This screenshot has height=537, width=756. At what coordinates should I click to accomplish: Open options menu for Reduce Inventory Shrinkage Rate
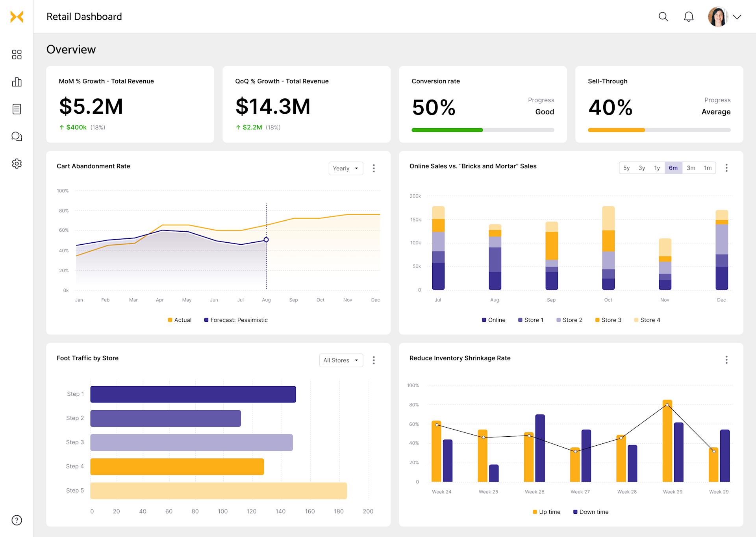726,360
